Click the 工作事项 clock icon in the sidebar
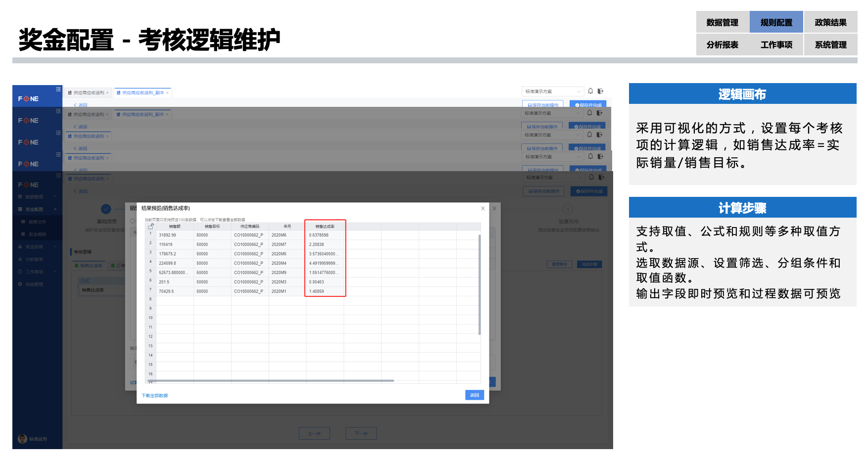868x459 pixels. click(20, 272)
